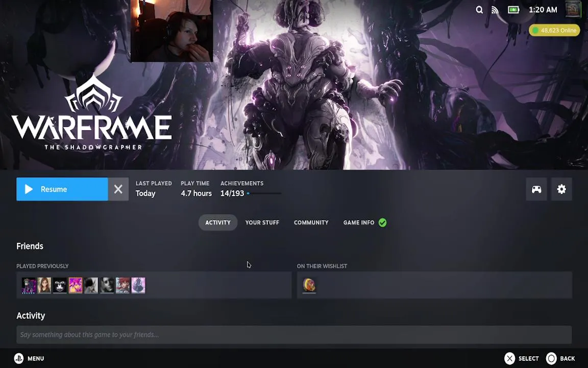Click the 1:20 AM clock

pos(543,10)
